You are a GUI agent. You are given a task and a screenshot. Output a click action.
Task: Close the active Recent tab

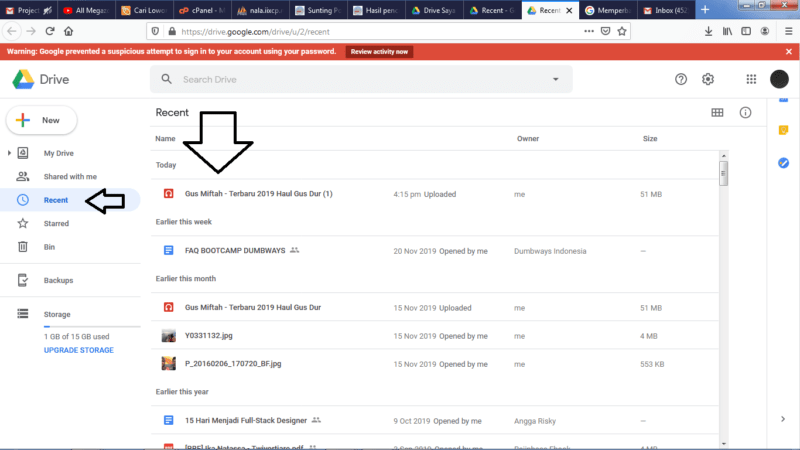[569, 10]
